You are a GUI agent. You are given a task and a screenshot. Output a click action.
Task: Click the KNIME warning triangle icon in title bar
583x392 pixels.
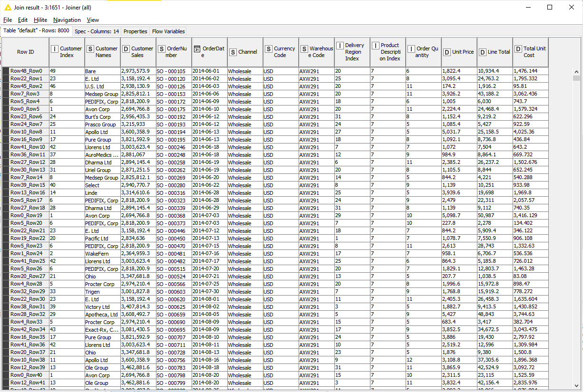[8, 8]
